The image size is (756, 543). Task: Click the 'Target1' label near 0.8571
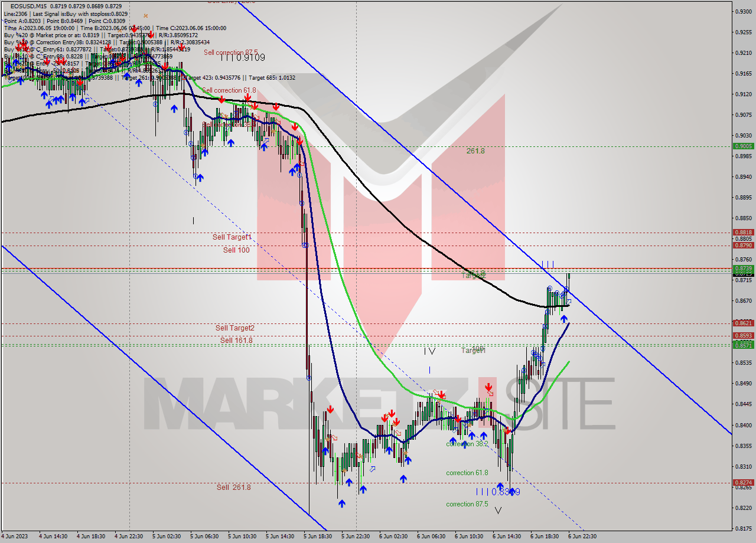click(473, 351)
